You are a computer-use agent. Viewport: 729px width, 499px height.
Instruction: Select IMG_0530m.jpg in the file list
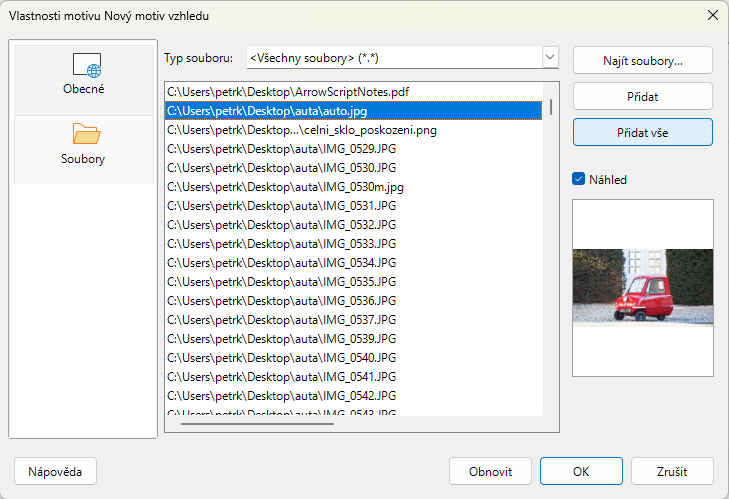(x=354, y=186)
